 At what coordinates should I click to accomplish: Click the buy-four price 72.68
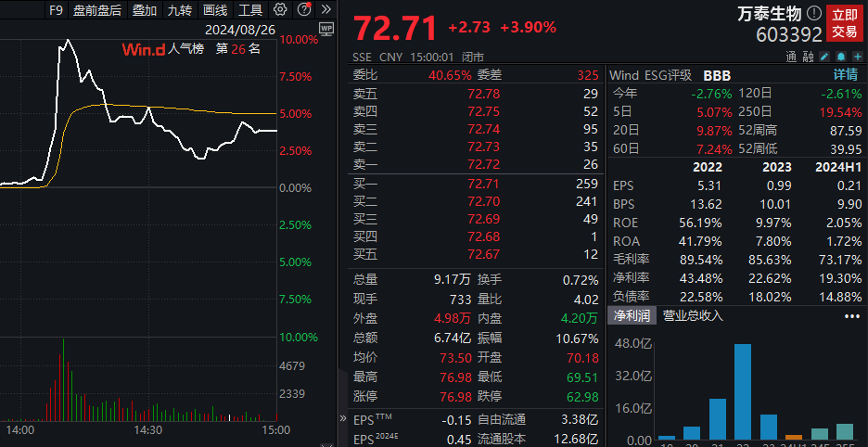click(483, 237)
